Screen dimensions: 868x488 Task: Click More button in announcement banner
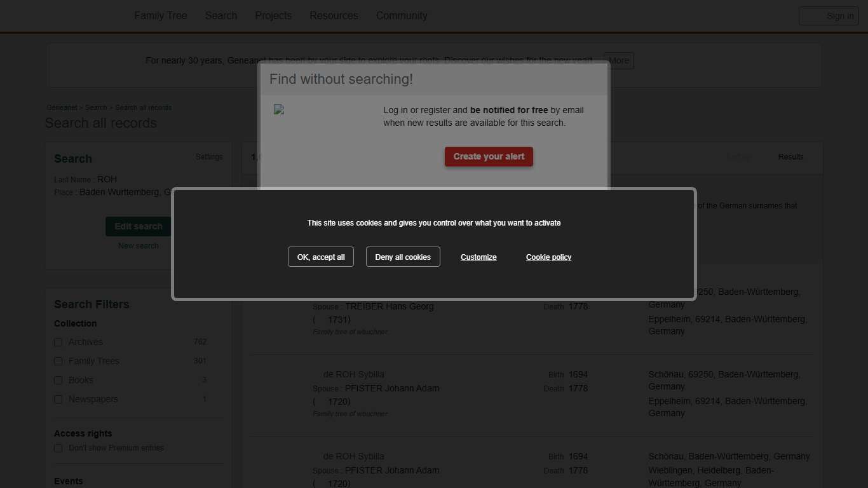click(x=618, y=61)
